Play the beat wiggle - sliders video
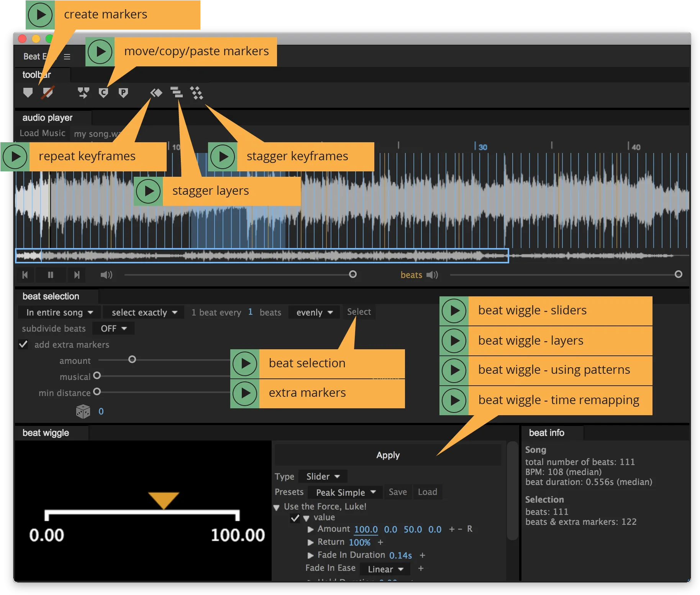700x595 pixels. point(454,311)
